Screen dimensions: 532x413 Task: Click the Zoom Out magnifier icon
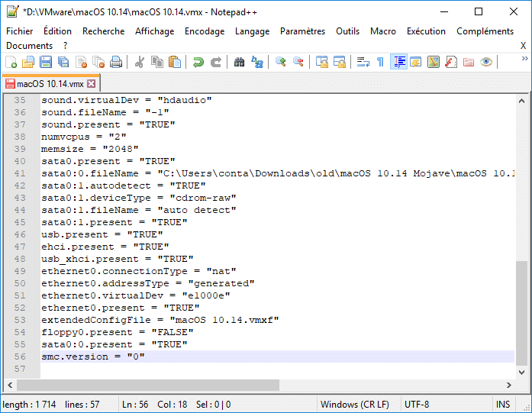pos(298,62)
